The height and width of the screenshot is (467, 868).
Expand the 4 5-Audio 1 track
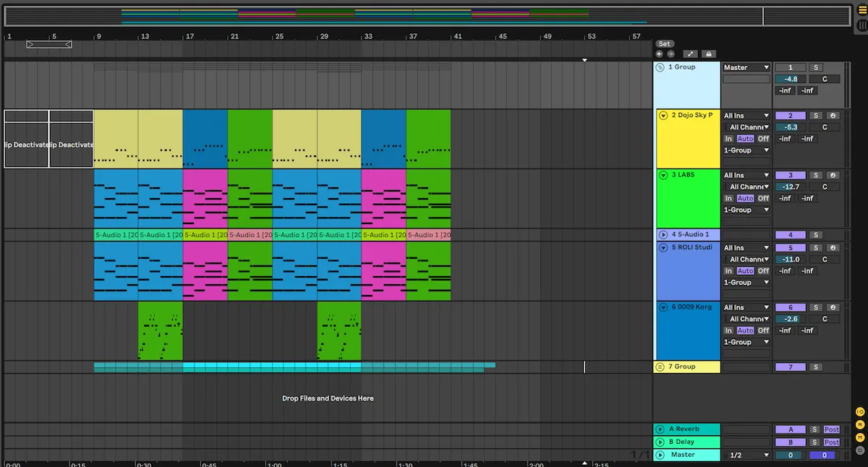(x=663, y=235)
